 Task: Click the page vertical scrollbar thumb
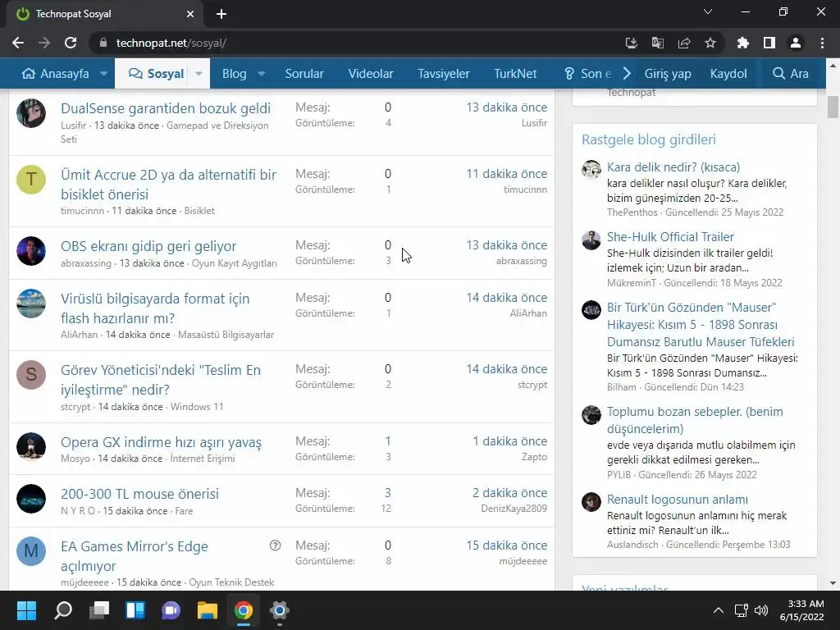click(833, 107)
